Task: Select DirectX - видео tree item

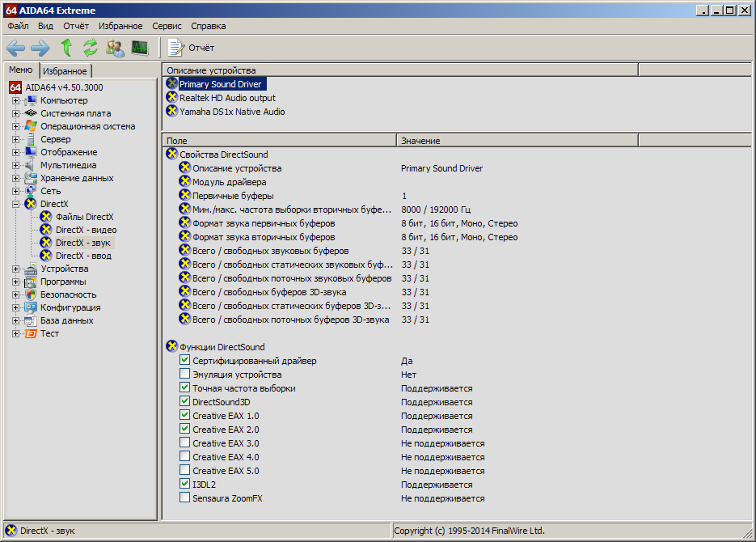Action: point(86,230)
